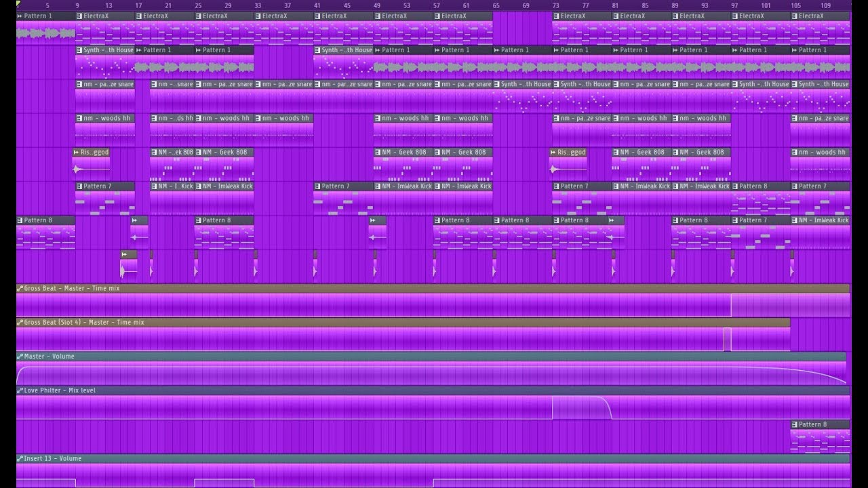Jump to bar 13 on the timeline ruler
Screen dimensions: 868x488
[109, 5]
